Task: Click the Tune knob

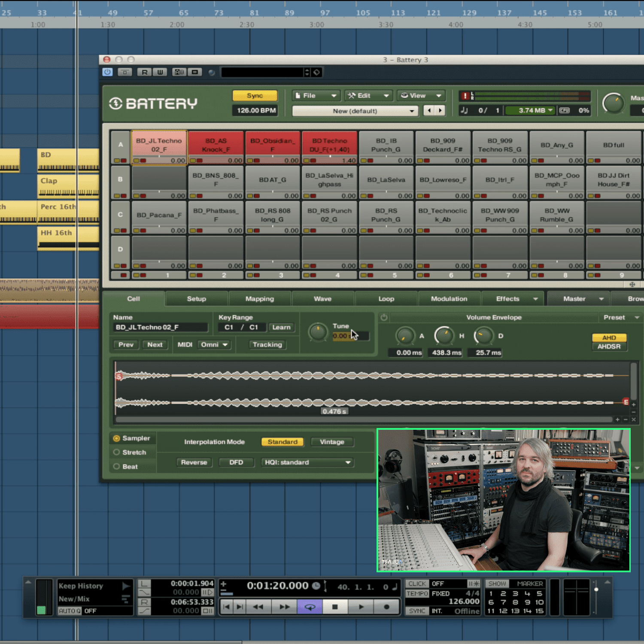Action: coord(318,332)
